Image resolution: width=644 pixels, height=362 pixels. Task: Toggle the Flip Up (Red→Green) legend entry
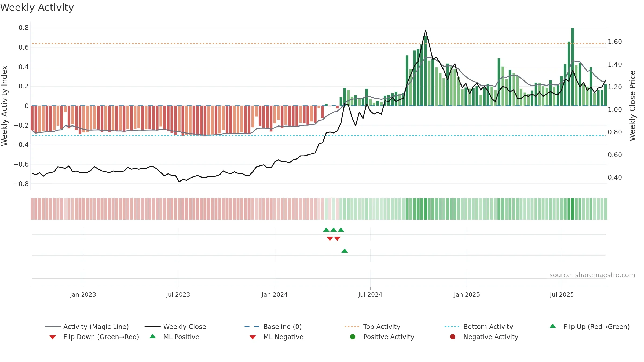(x=589, y=327)
